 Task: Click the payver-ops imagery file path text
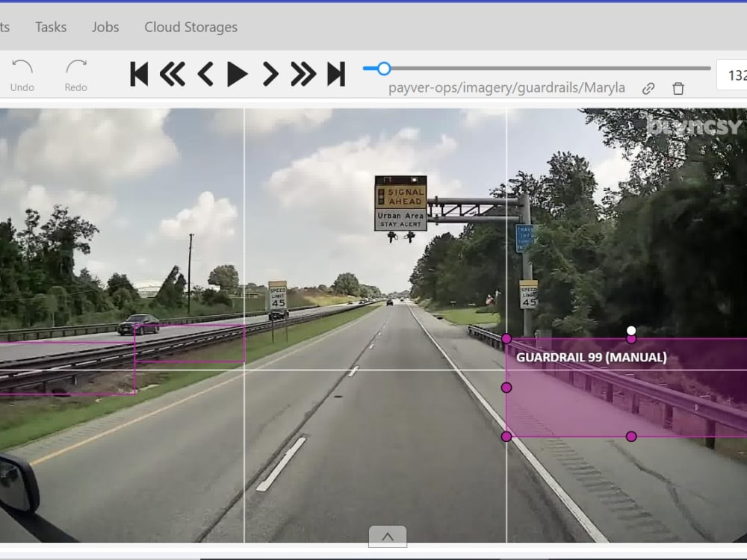[506, 88]
